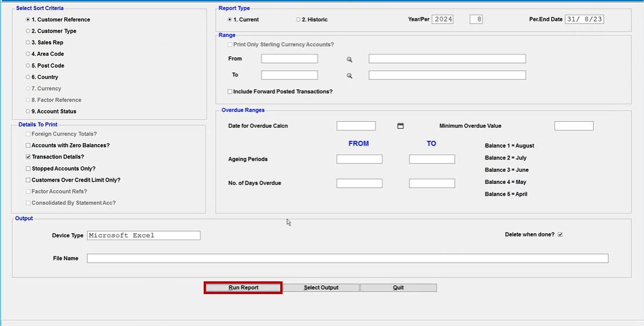Enable Accounts with Zero Balances checkbox
The height and width of the screenshot is (326, 644).
coord(68,146)
